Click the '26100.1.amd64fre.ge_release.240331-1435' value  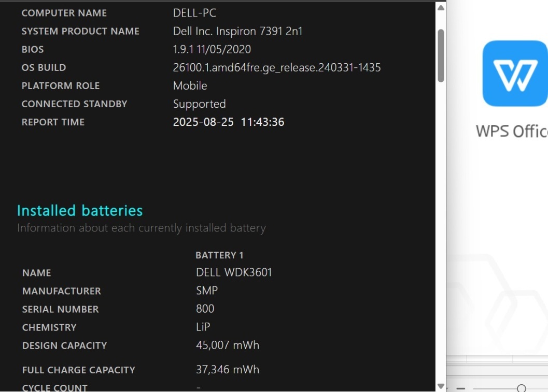pos(277,67)
